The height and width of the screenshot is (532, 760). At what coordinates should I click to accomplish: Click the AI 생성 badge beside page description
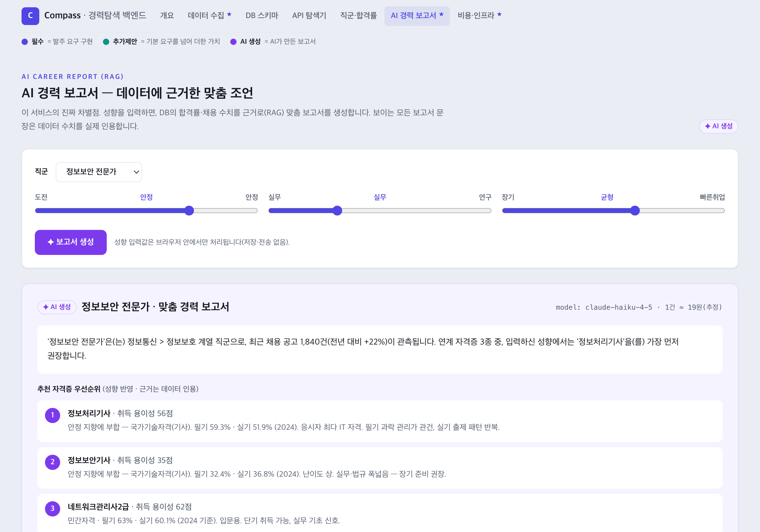point(718,126)
